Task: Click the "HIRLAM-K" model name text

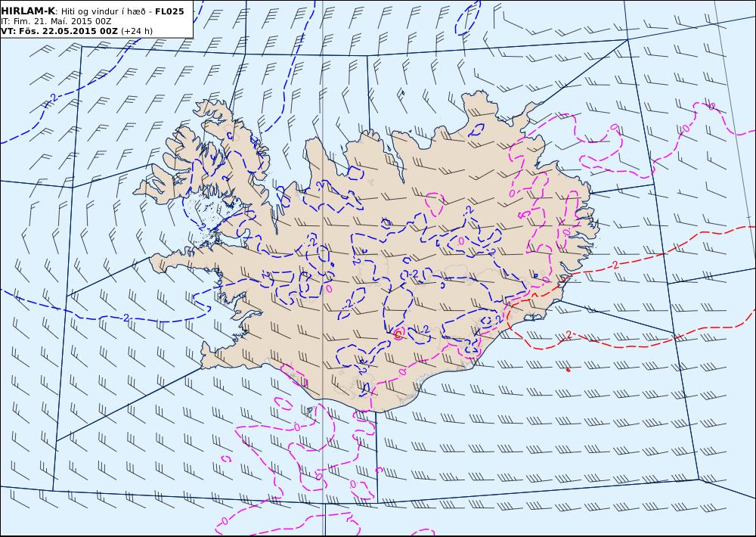Action: click(x=28, y=11)
